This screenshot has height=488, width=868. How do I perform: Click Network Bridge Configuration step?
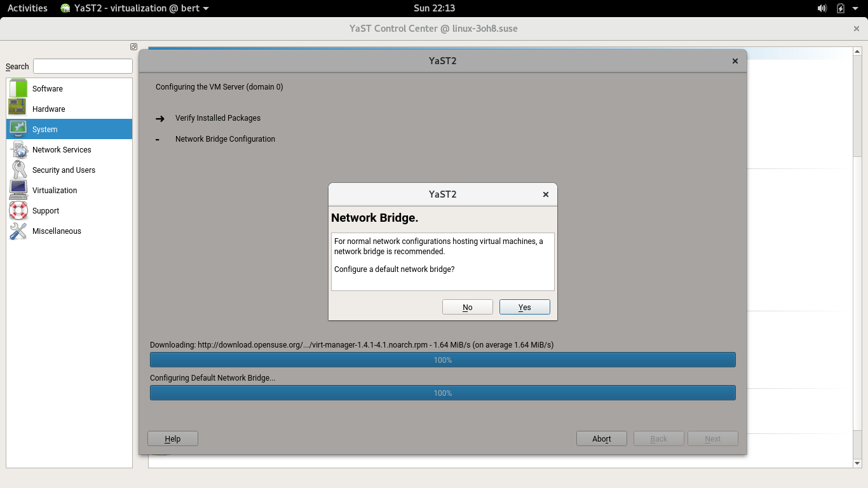pos(225,139)
